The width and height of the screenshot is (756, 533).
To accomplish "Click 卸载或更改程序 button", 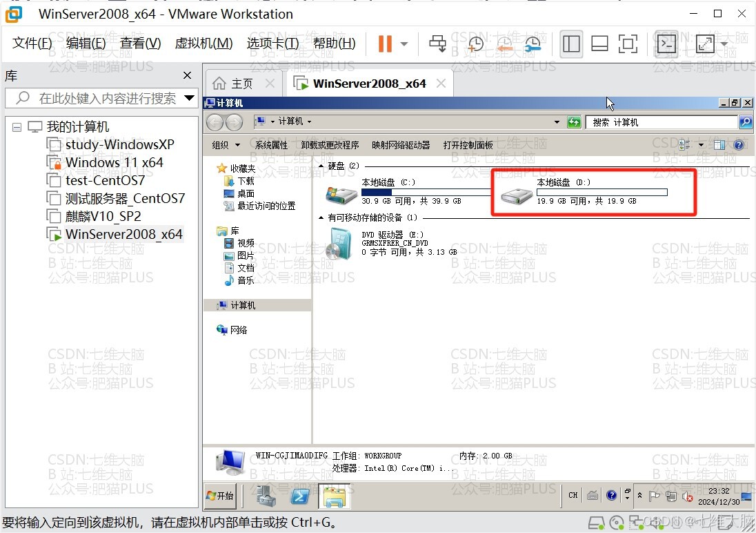I will click(330, 145).
